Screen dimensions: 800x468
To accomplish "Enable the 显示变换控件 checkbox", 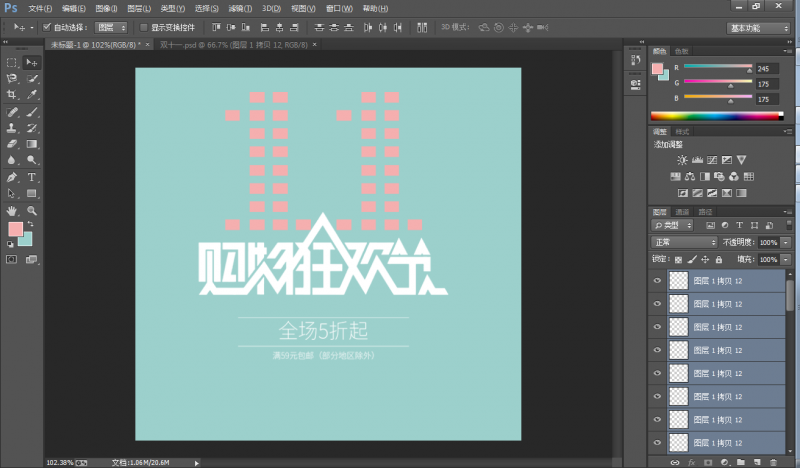I will tap(143, 28).
